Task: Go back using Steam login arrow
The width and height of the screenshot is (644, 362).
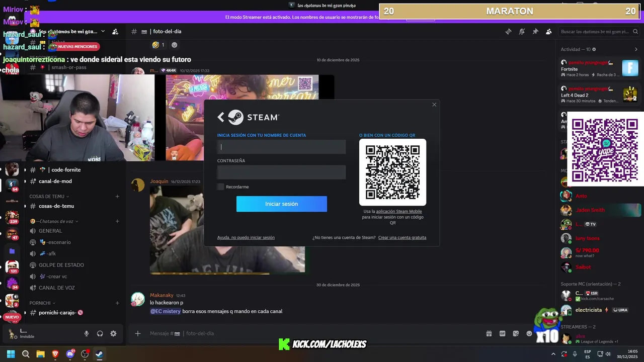Action: coord(221,117)
